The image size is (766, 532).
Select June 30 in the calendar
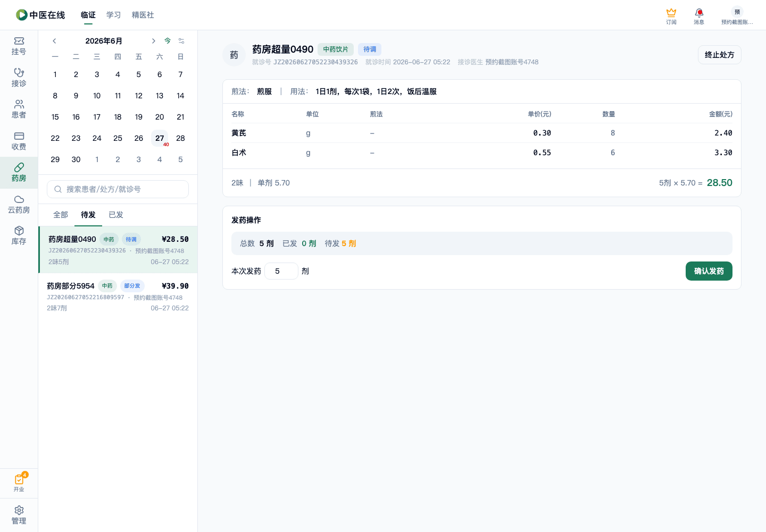tap(76, 159)
